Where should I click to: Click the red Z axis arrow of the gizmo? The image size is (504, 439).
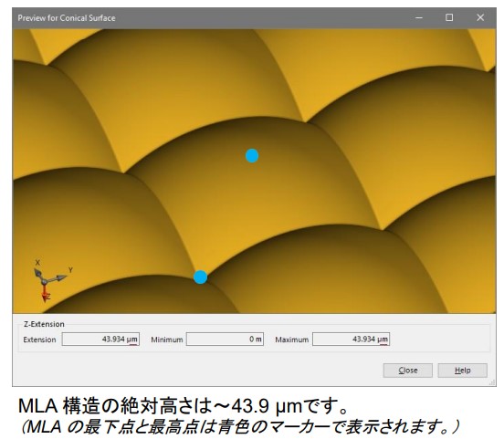(x=45, y=296)
